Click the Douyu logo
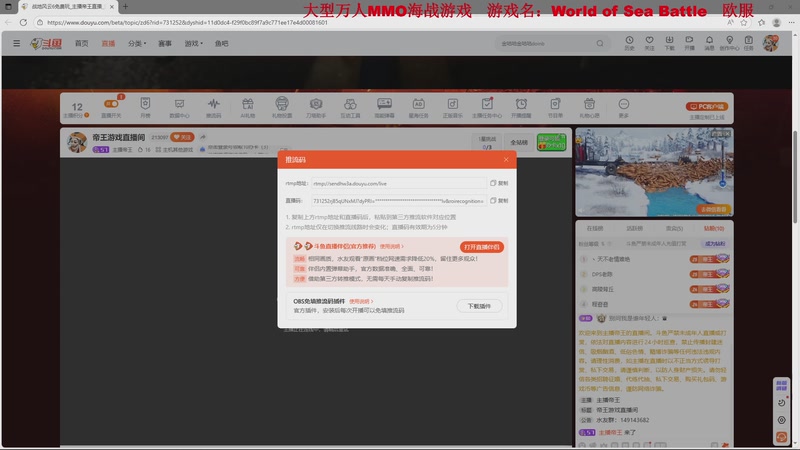Screen dimensions: 800x450 46,44
